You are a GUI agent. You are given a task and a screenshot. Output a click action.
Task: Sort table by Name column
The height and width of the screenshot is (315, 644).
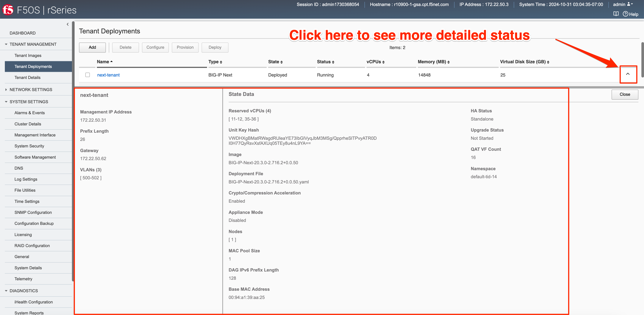coord(105,62)
